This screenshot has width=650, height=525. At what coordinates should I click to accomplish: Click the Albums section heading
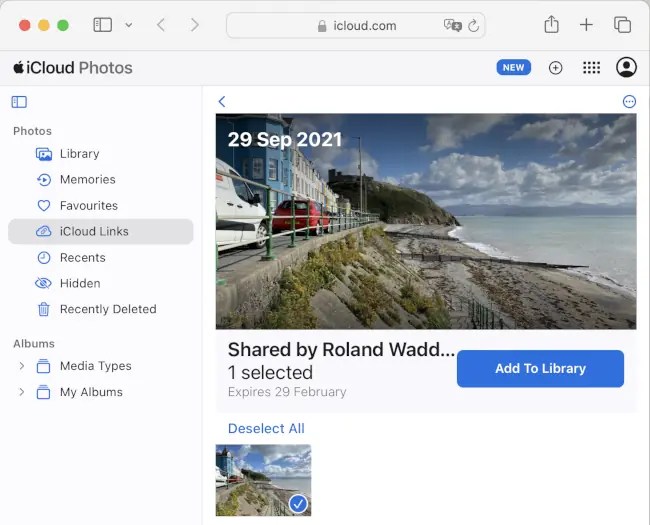[34, 344]
